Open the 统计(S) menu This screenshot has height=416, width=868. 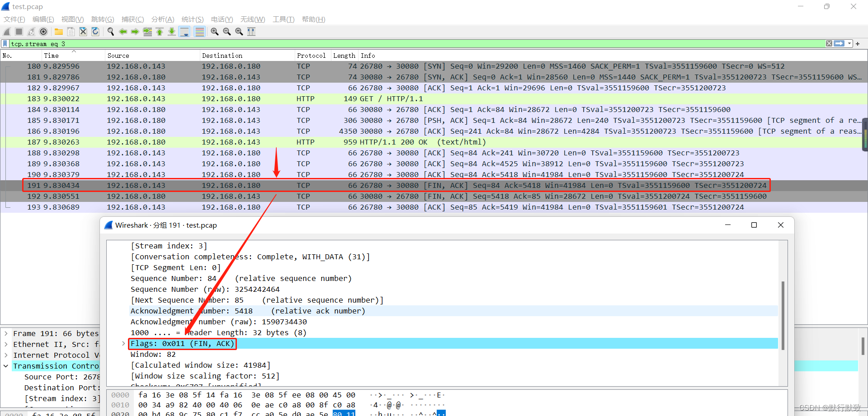click(193, 19)
